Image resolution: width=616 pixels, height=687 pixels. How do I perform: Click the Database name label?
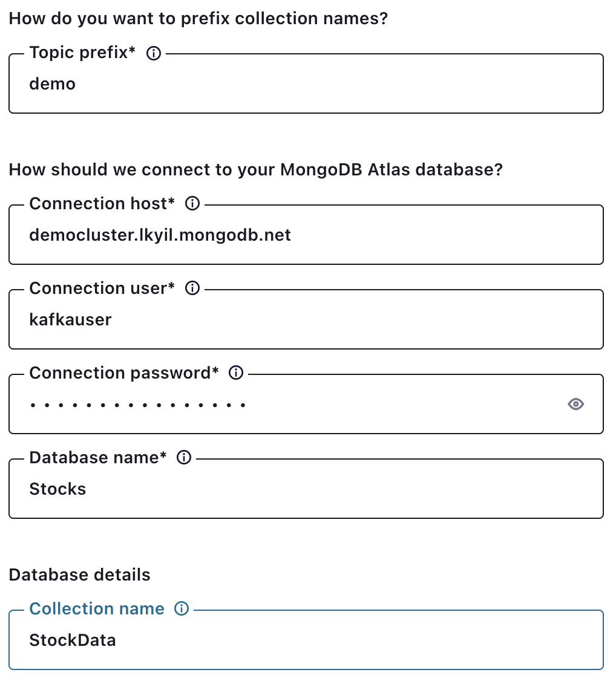point(97,458)
